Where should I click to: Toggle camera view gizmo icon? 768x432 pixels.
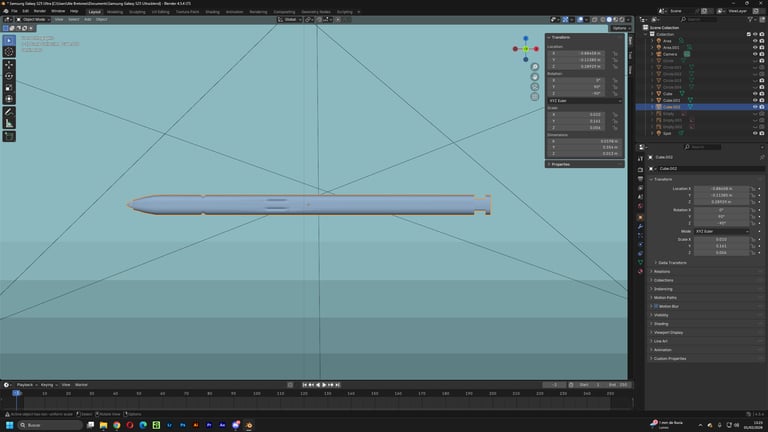pos(535,87)
